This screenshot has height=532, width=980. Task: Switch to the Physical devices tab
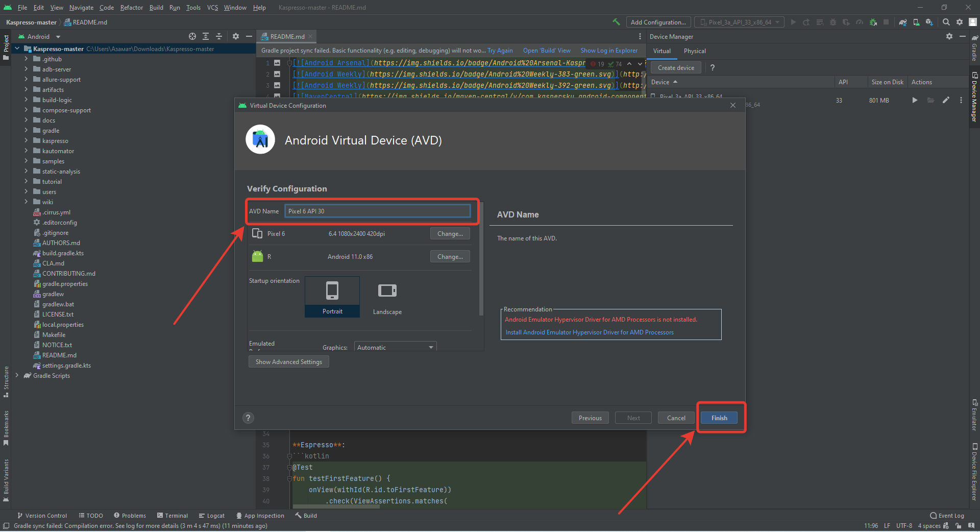(x=695, y=51)
